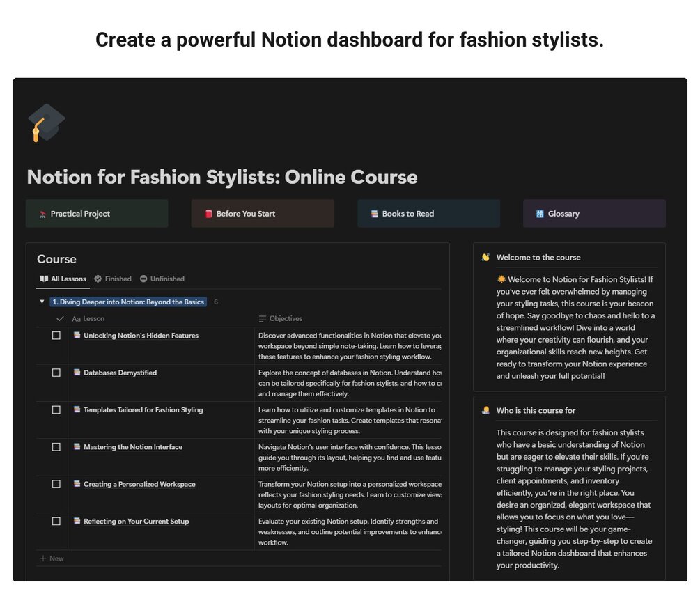700x594 pixels.
Task: Click page icon beside Unlocking Notion's Hidden Features
Action: click(x=77, y=335)
